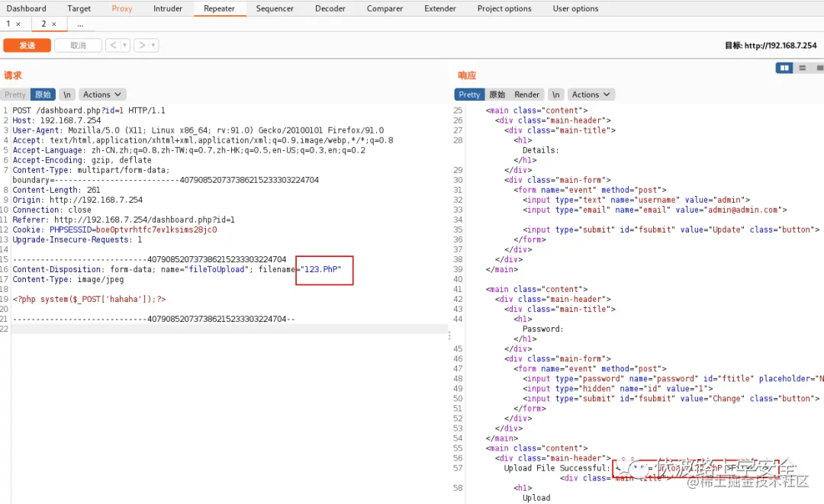Screen dimensions: 824x504
Task: Go forward to next request in history
Action: 141,46
